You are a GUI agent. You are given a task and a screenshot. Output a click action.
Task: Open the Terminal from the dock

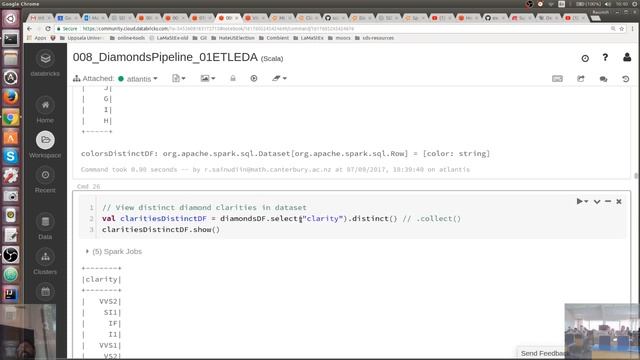tap(11, 39)
